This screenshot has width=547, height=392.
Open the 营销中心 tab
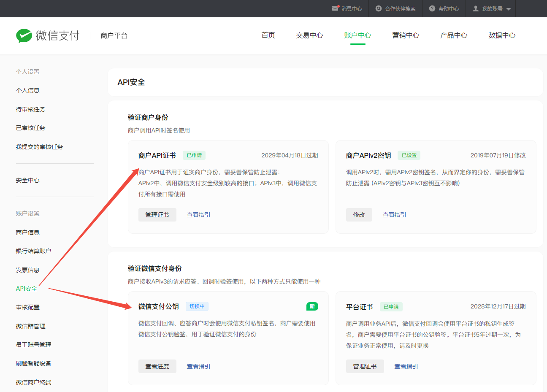click(x=406, y=35)
